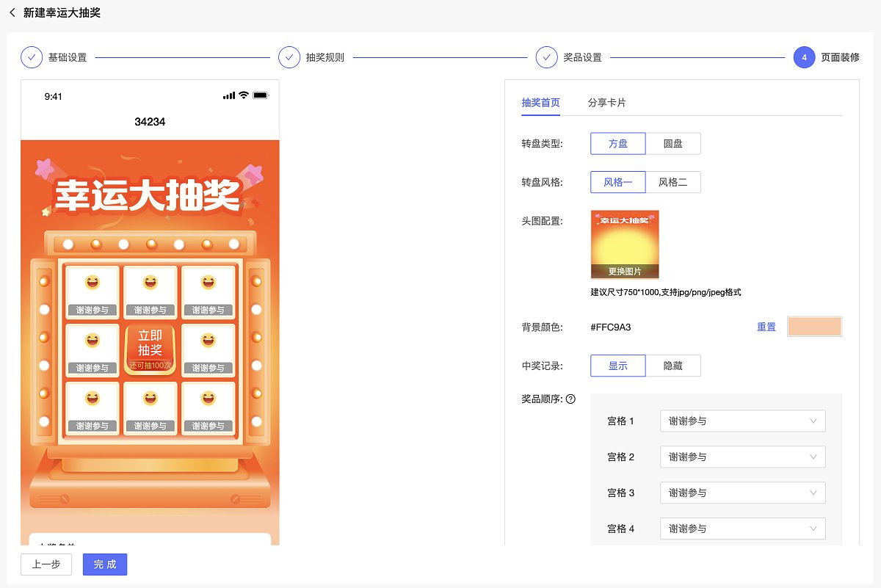Click the 完成 button

point(105,564)
